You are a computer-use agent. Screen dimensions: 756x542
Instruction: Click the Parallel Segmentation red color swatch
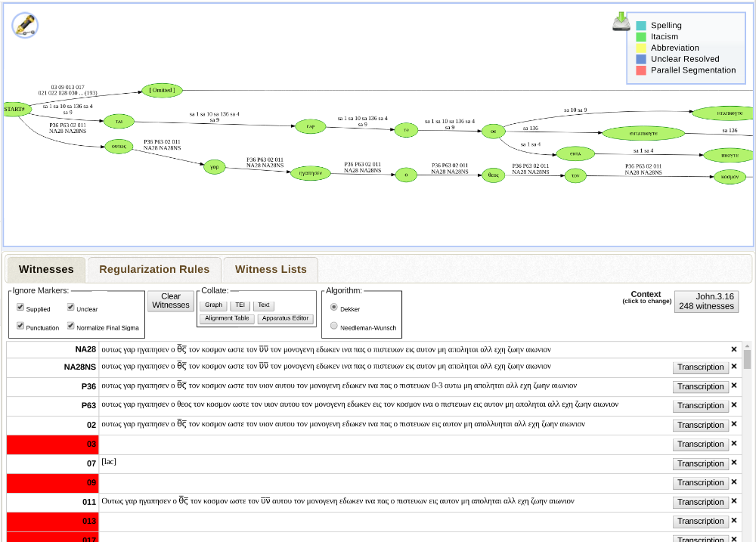click(641, 70)
